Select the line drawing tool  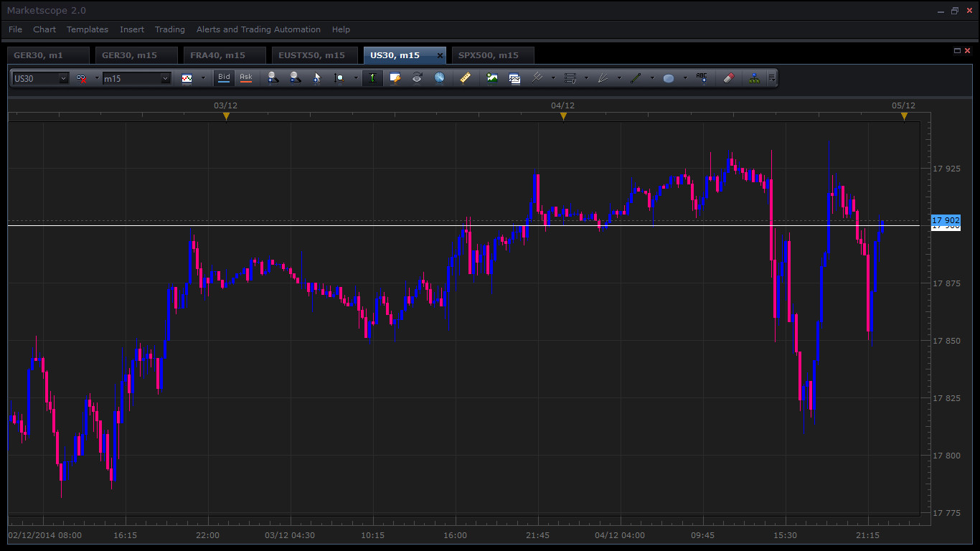636,78
